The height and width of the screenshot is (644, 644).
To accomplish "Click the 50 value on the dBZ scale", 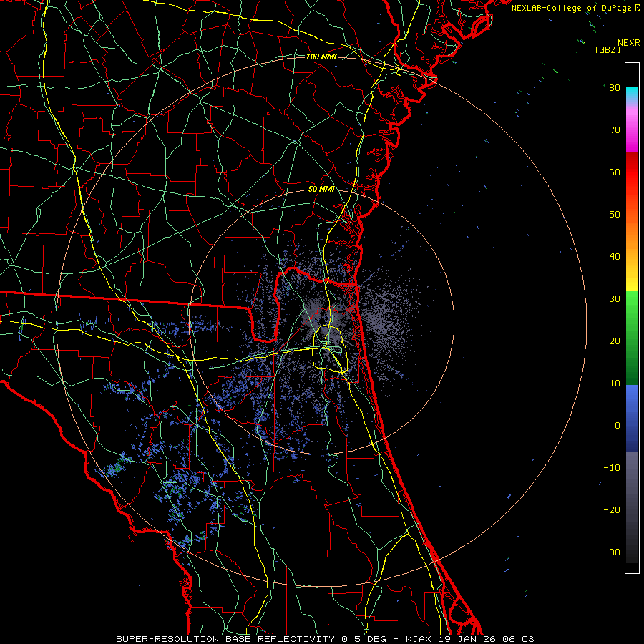I will click(615, 215).
